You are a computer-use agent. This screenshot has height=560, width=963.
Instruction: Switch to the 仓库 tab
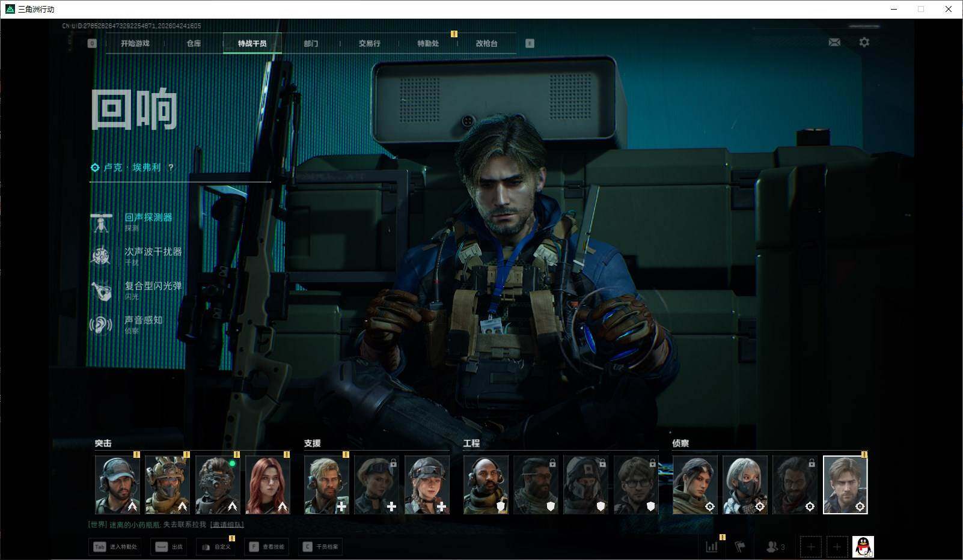194,43
